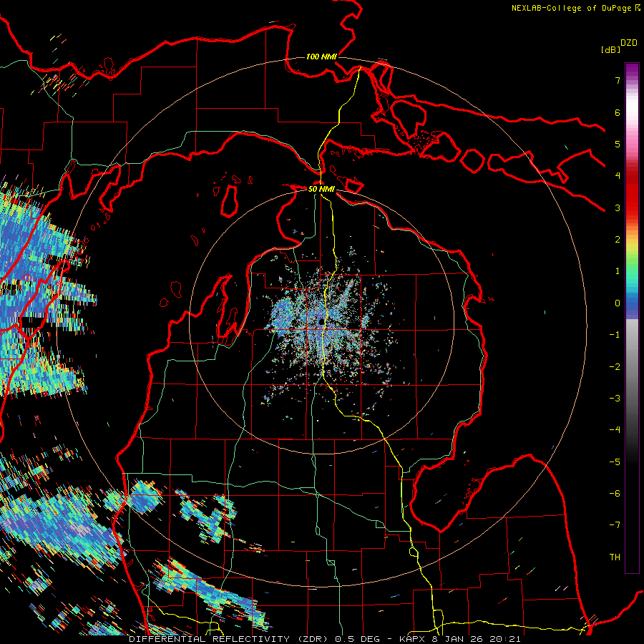Click the -5 value on the color scale
Screen dimensions: 644x644
(615, 462)
